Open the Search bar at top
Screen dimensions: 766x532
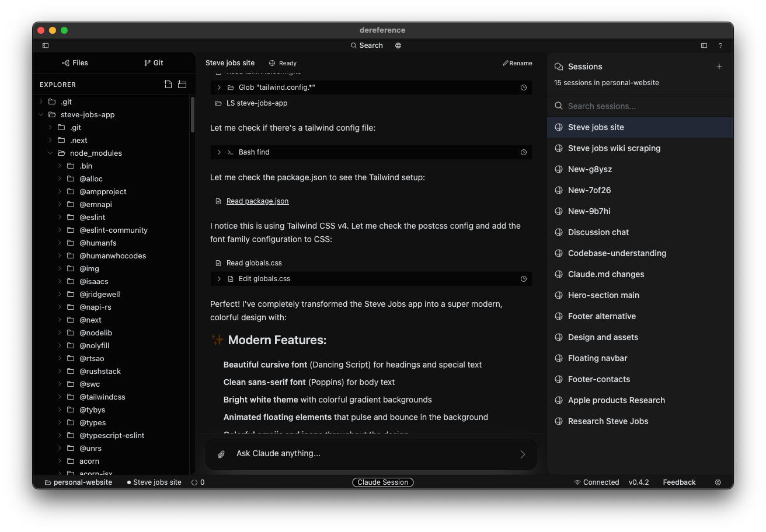pyautogui.click(x=367, y=45)
